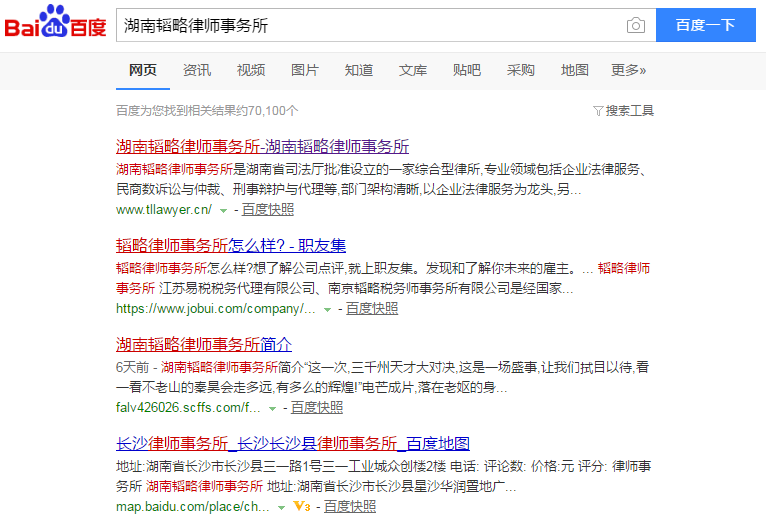This screenshot has height=520, width=766.
Task: Click the Baidu logo
Action: pos(55,22)
